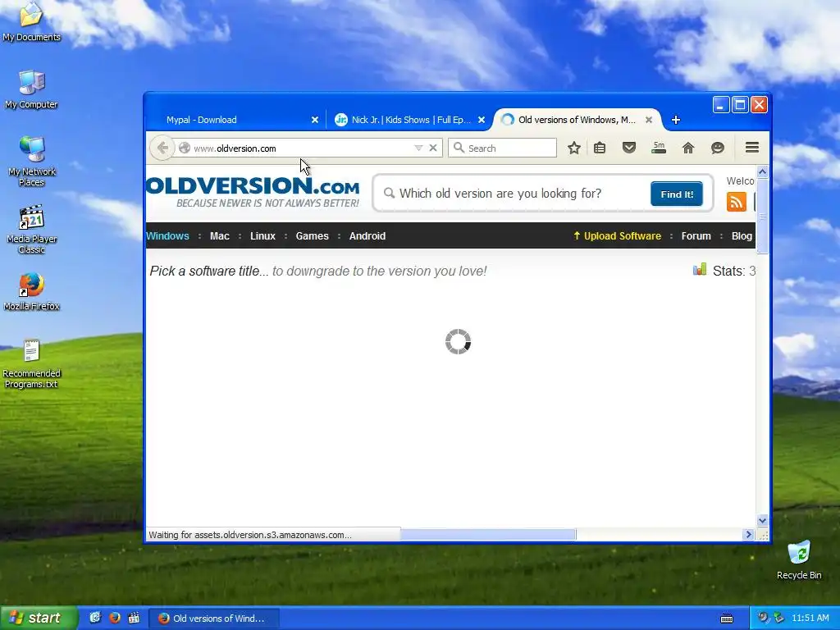
Task: Click the Pocket icon in toolbar
Action: (629, 148)
